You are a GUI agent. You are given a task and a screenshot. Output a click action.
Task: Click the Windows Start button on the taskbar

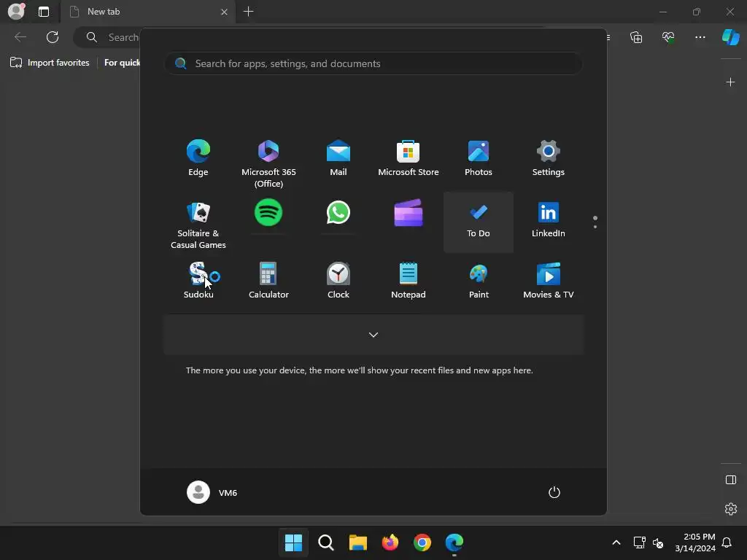coord(293,542)
